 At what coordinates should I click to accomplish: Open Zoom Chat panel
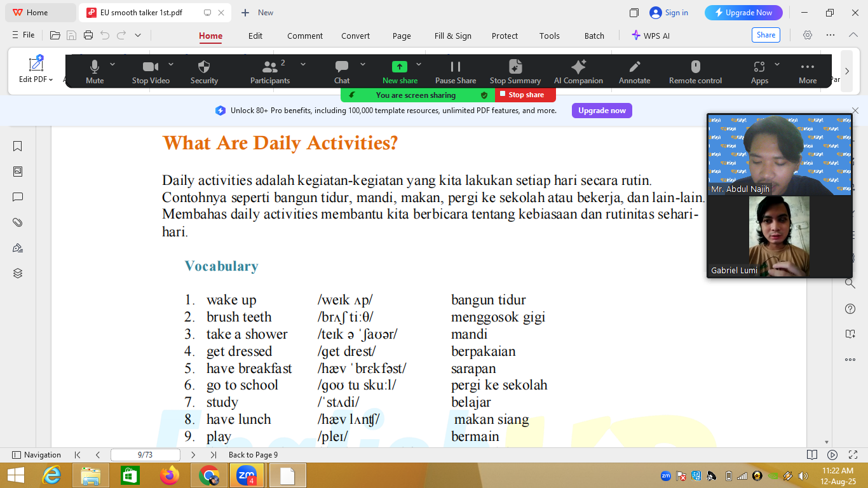tap(342, 71)
